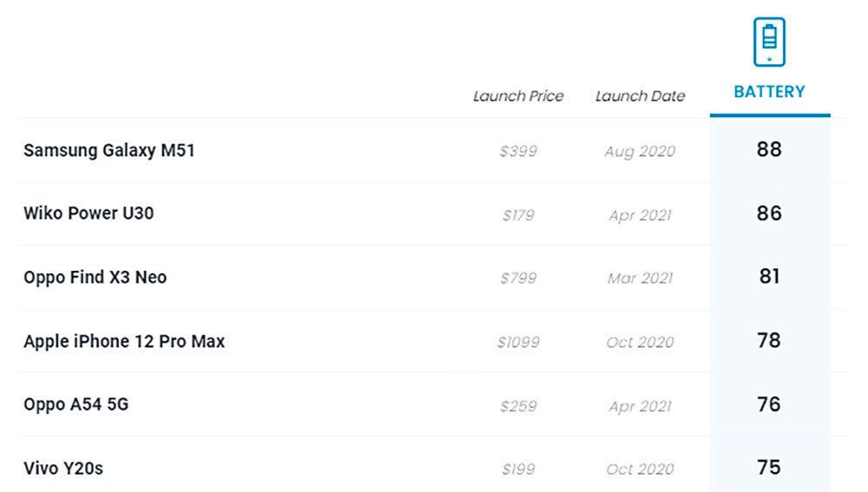The width and height of the screenshot is (868, 492).
Task: Open Apple iPhone 12 Pro Max link
Action: 124,342
